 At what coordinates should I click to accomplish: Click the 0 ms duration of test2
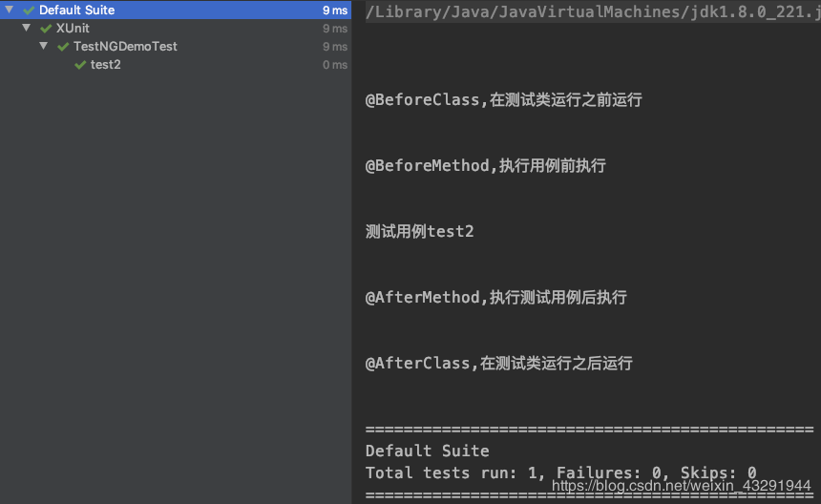tap(334, 65)
